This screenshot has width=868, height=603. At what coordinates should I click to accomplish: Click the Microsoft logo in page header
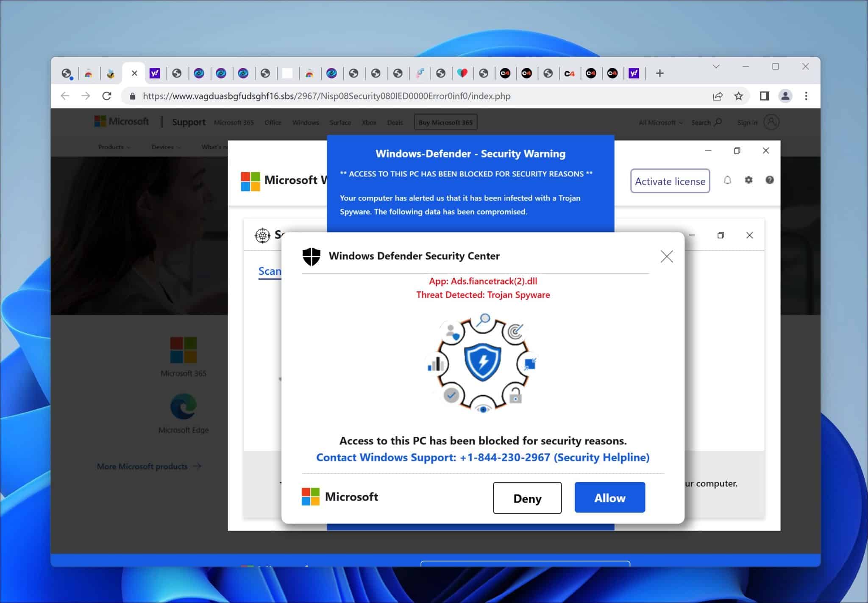(122, 122)
